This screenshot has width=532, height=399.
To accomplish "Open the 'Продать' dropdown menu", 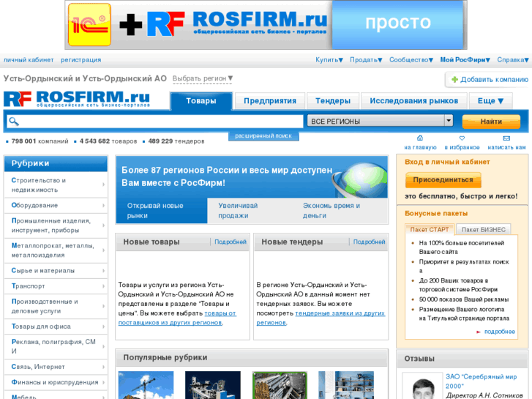I will tap(366, 60).
